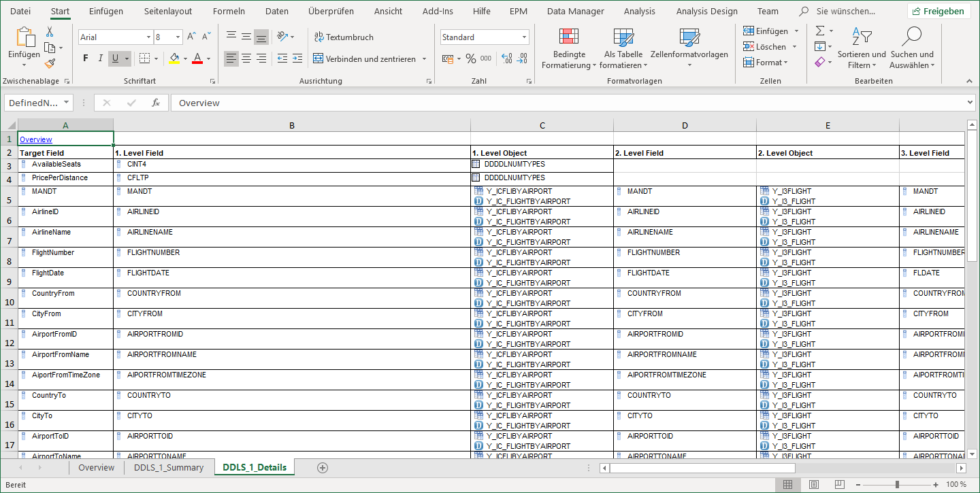The width and height of the screenshot is (980, 493).
Task: Click the add new sheet plus button
Action: 322,467
